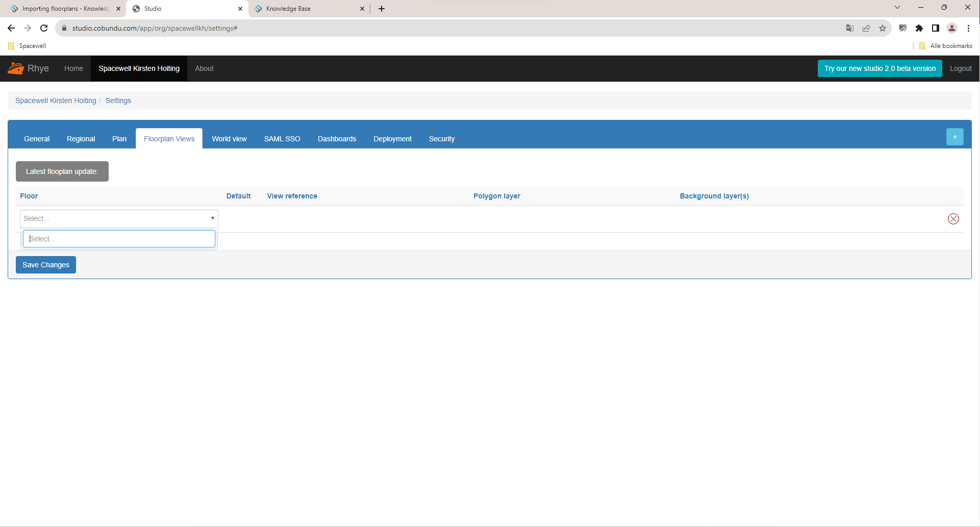Open the Spacewell bookmarks folder
980x527 pixels.
[28, 46]
